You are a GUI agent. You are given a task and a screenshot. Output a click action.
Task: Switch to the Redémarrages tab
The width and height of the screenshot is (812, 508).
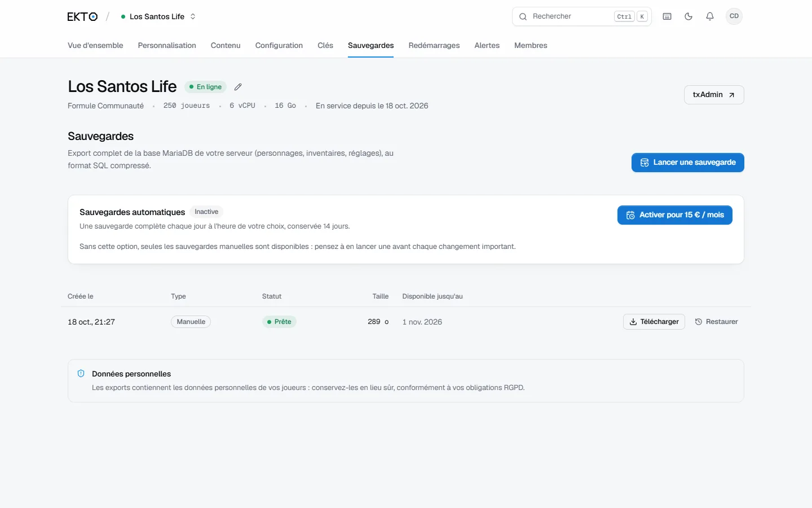coord(434,46)
